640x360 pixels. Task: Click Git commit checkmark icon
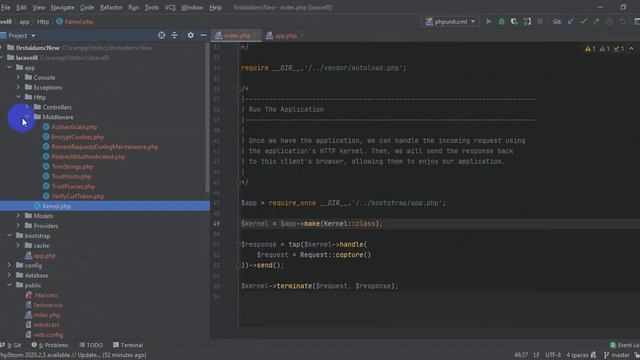(584, 22)
